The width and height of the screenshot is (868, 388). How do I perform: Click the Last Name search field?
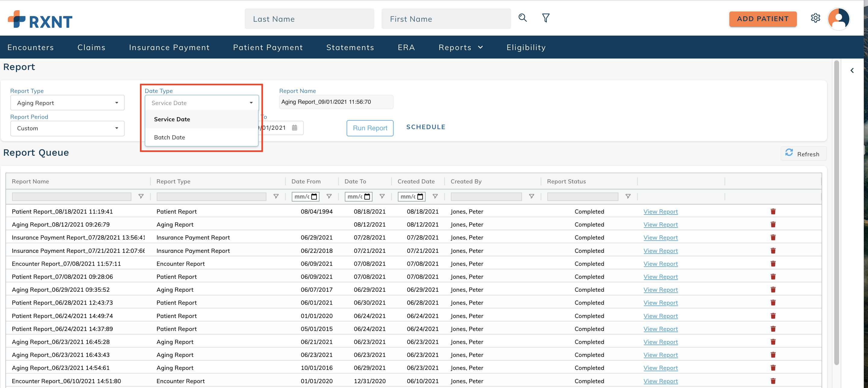(x=309, y=19)
